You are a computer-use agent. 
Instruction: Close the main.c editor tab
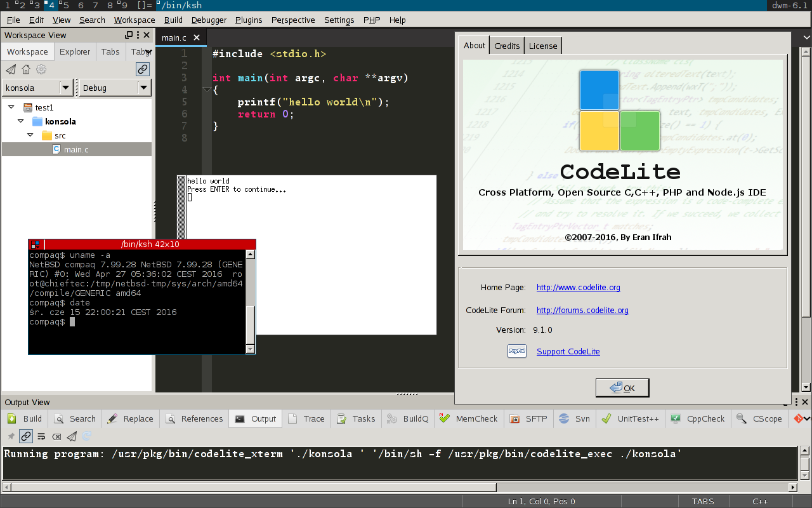(197, 37)
